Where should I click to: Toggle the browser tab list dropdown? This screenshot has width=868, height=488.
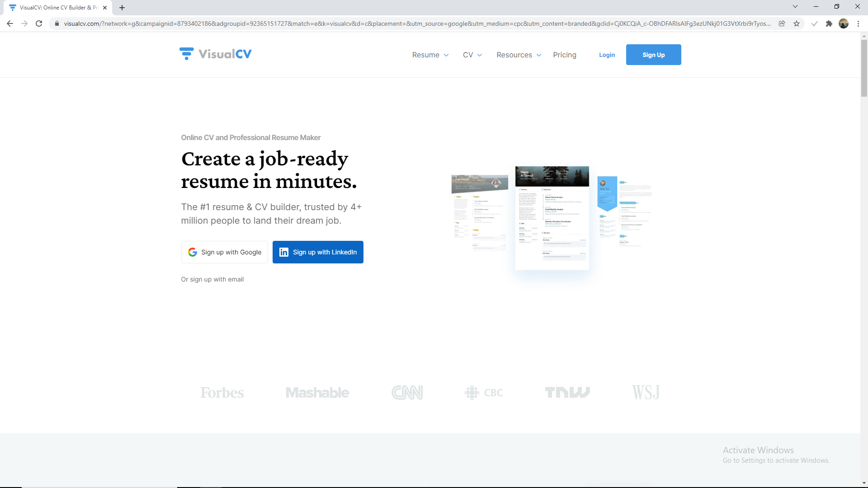point(795,7)
